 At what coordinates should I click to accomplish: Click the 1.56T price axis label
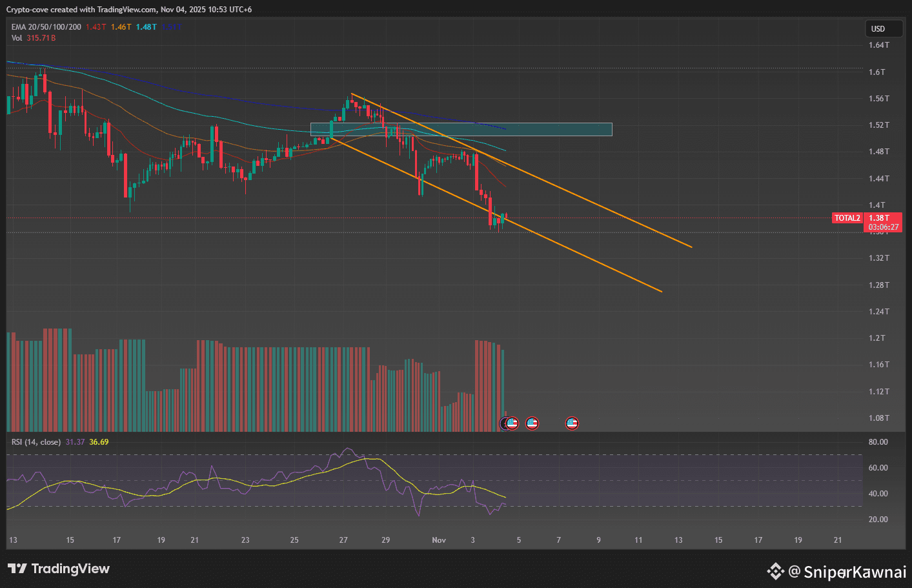point(878,99)
